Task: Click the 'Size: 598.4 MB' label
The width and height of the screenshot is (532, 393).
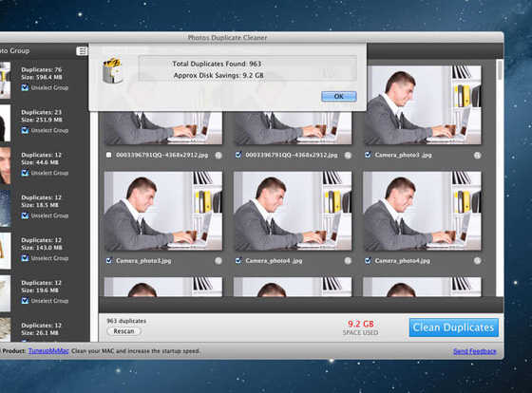Action: click(x=42, y=78)
